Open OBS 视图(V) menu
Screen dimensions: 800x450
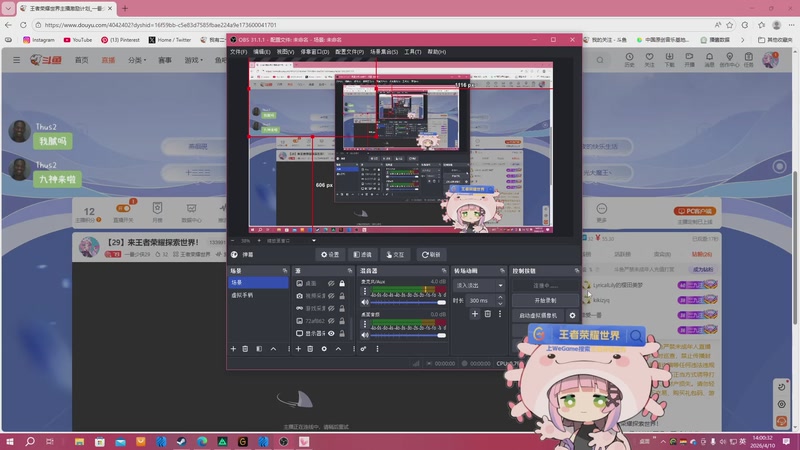tap(285, 52)
